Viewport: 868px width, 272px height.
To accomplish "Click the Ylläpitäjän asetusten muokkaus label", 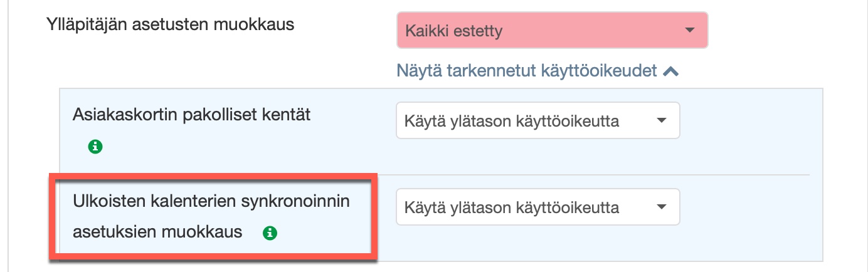I will (171, 25).
